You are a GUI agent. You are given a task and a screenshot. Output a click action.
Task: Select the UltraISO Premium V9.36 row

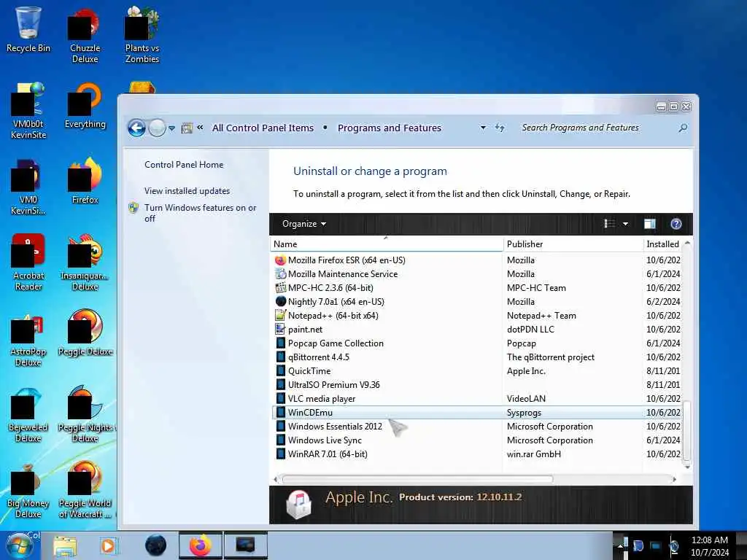476,385
